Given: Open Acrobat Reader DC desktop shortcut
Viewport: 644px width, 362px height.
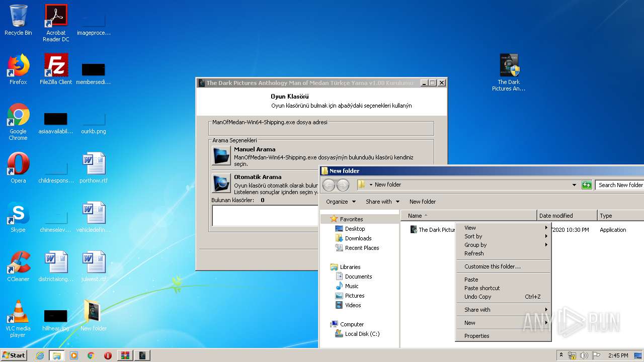Looking at the screenshot, I should (x=56, y=23).
